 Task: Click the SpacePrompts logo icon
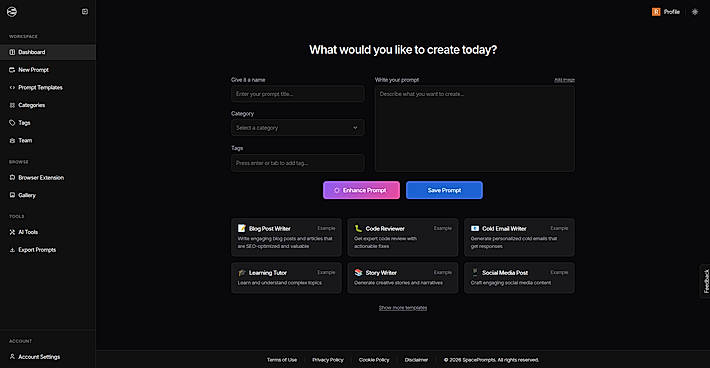(12, 12)
